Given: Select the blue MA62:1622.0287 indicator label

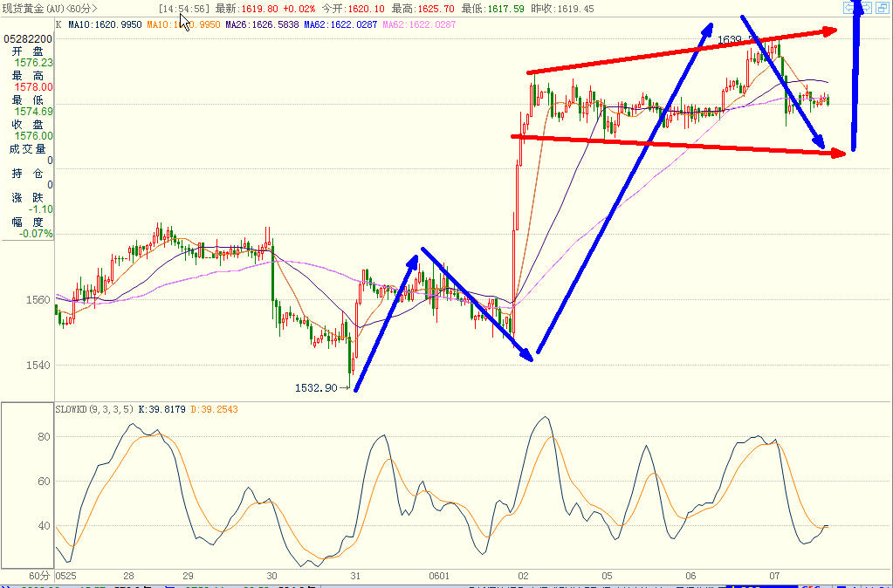Looking at the screenshot, I should pos(340,24).
